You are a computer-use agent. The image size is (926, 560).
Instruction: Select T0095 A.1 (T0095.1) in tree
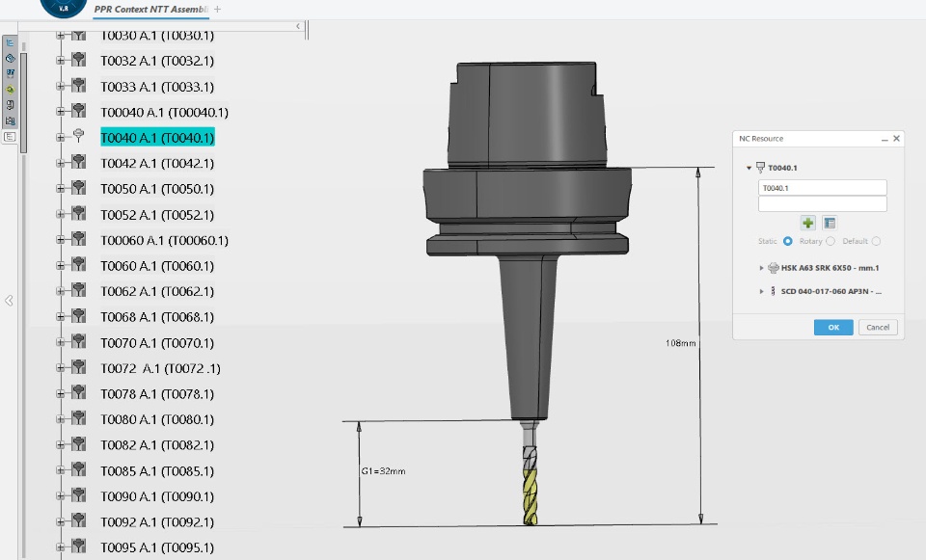pyautogui.click(x=157, y=547)
